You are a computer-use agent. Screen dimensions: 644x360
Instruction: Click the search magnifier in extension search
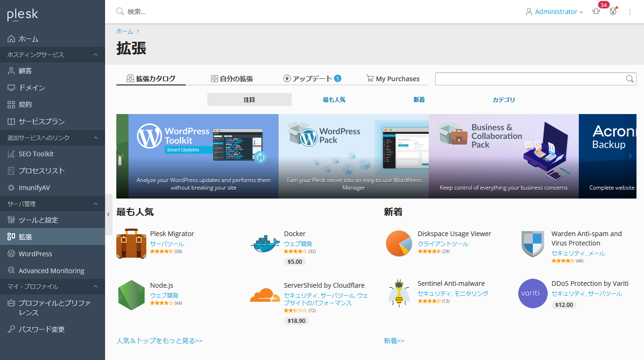630,79
